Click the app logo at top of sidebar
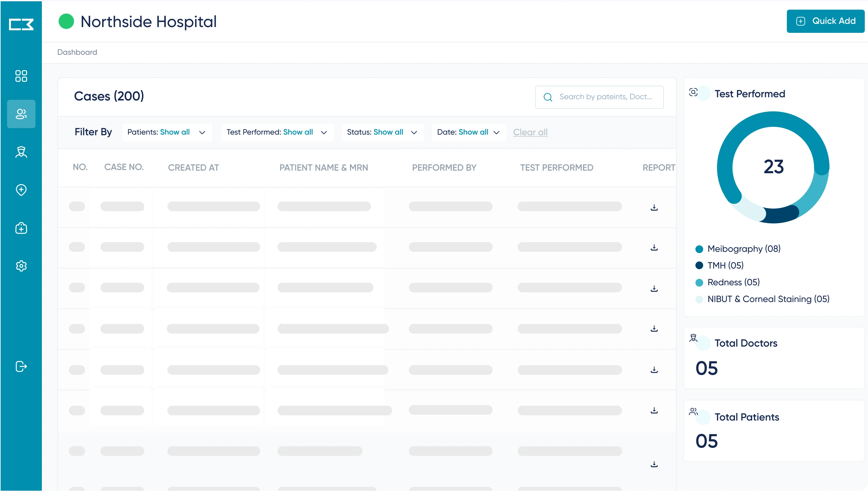868x492 pixels. click(21, 24)
